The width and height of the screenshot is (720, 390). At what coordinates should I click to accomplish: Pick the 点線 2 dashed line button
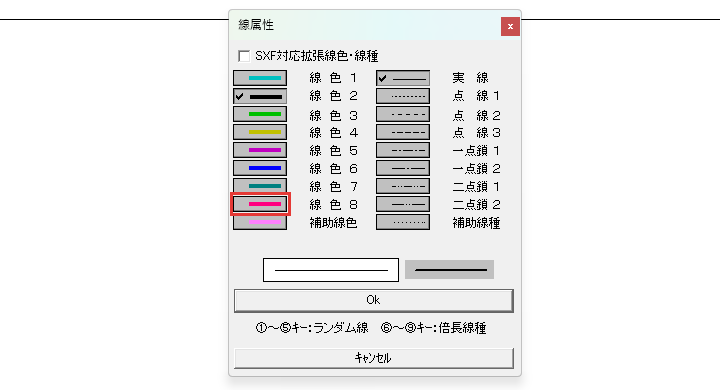pyautogui.click(x=403, y=114)
